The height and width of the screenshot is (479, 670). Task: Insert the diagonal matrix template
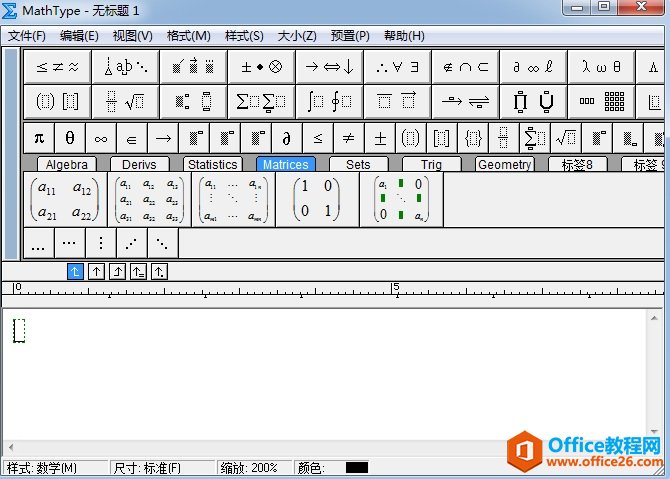coord(401,199)
